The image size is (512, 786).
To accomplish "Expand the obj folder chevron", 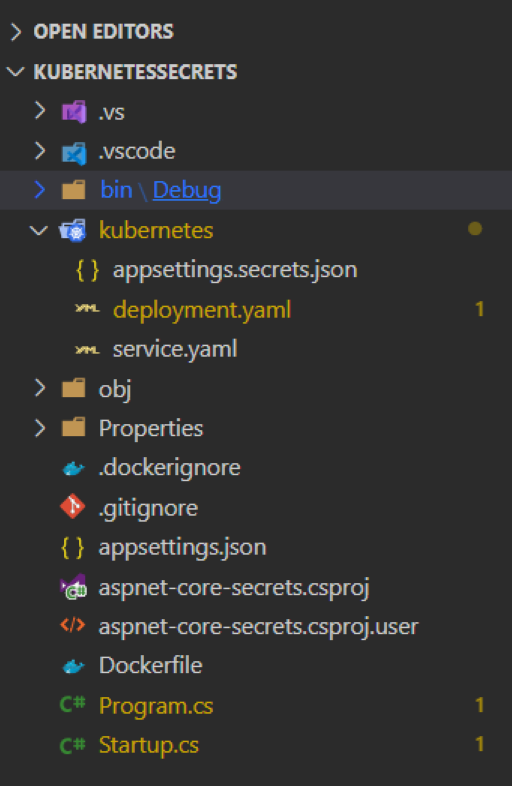I will tap(40, 388).
